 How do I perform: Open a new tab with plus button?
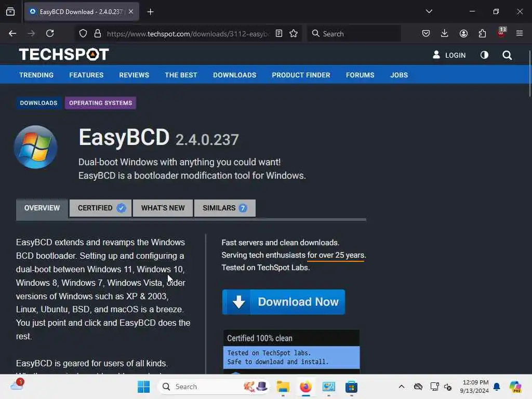(150, 12)
